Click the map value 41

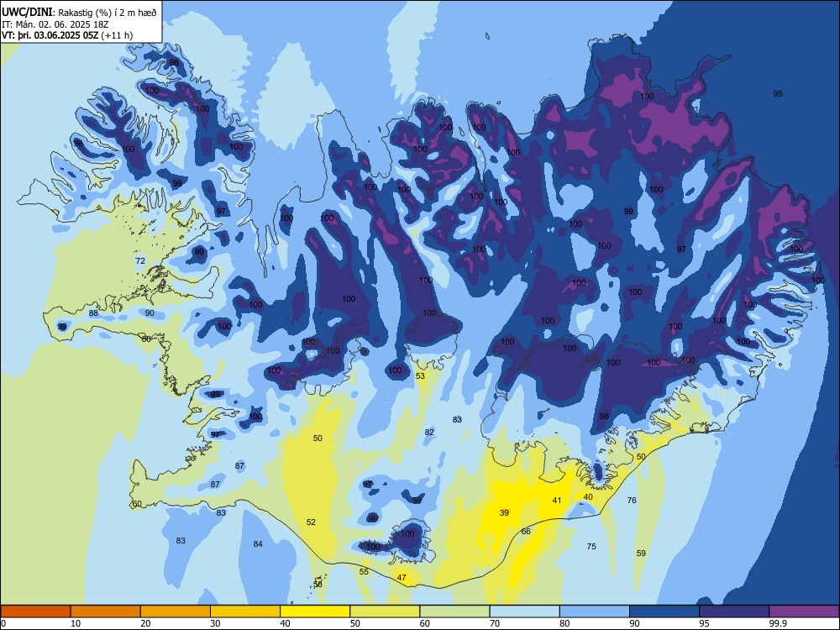[x=557, y=501]
